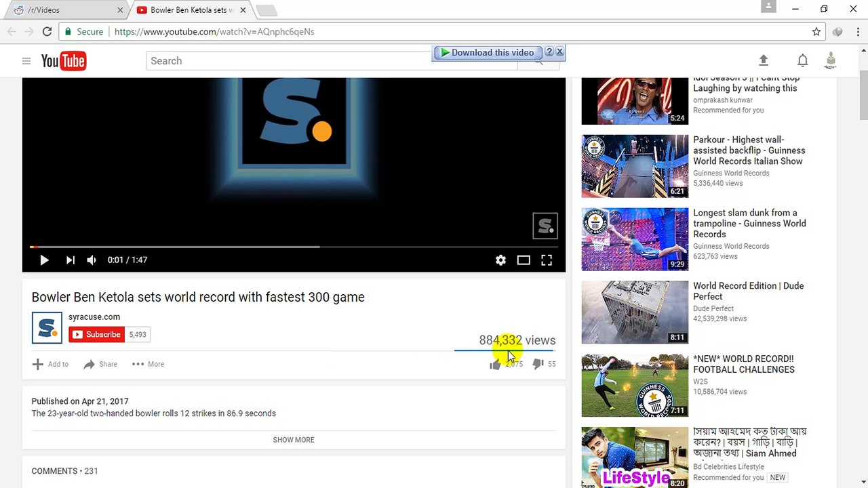868x488 pixels.
Task: Open the Football Challenges video thumbnail
Action: pyautogui.click(x=635, y=386)
